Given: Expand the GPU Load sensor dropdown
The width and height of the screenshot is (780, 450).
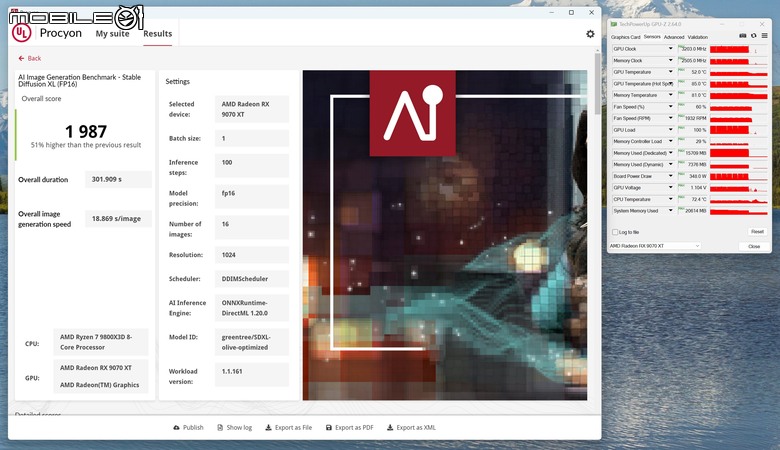Looking at the screenshot, I should click(x=671, y=130).
